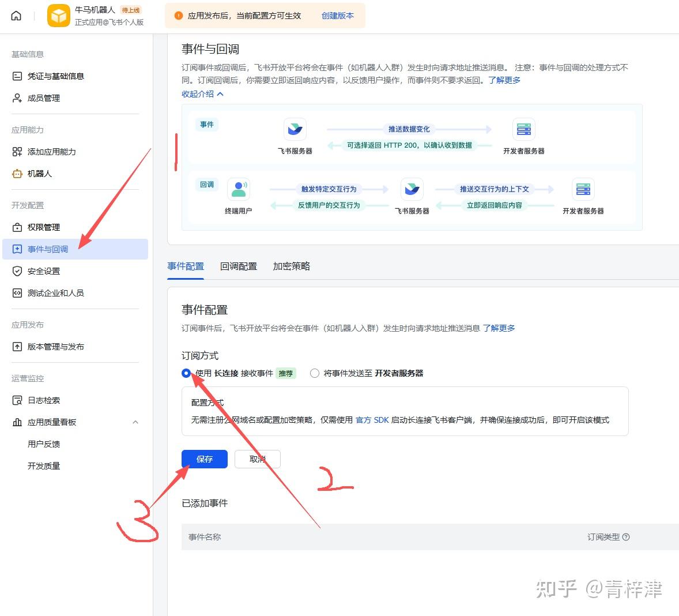Image resolution: width=679 pixels, height=616 pixels.
Task: Click the 机器人 sidebar icon
Action: 17,174
